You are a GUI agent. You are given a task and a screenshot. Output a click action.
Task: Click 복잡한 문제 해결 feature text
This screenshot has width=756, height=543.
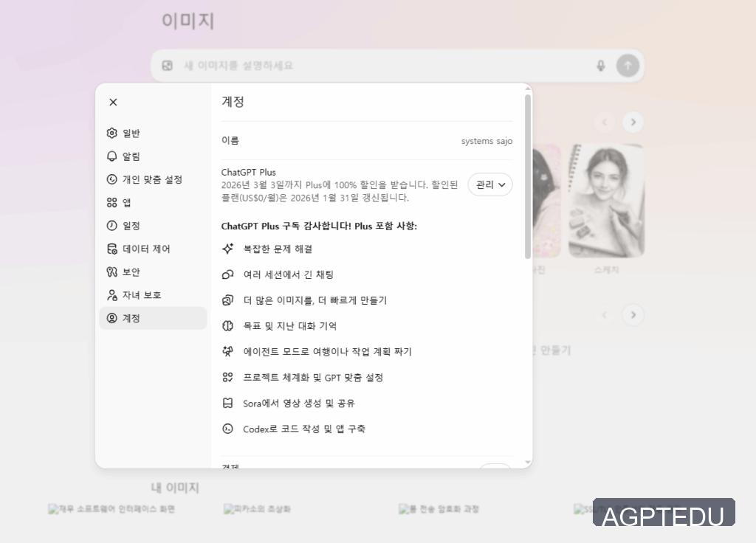pos(278,249)
